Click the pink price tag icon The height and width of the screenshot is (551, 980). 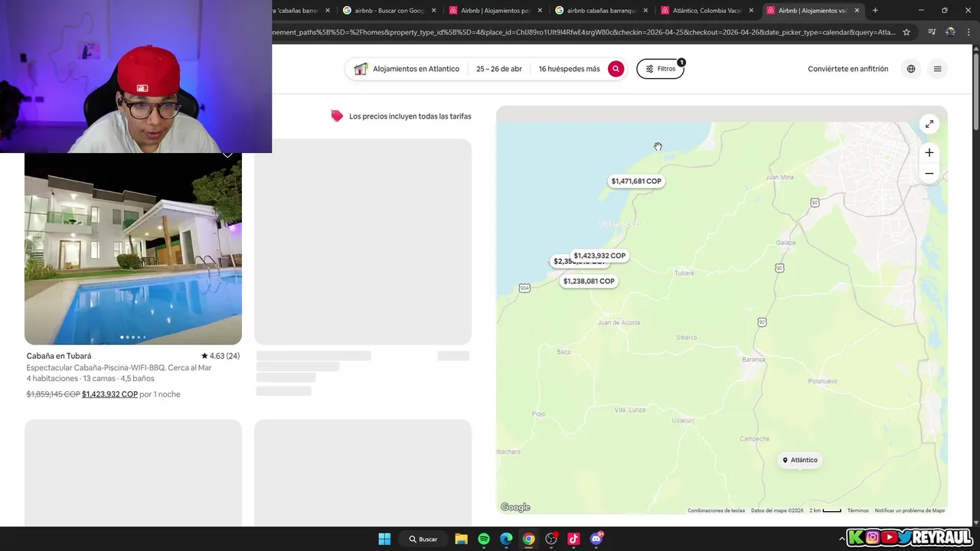pyautogui.click(x=337, y=116)
